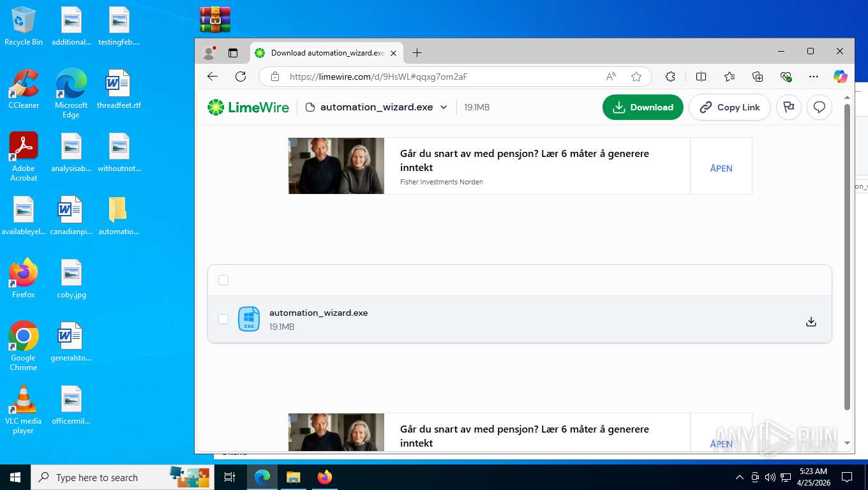Click the EXE file type icon
This screenshot has height=490, width=868.
click(x=249, y=319)
